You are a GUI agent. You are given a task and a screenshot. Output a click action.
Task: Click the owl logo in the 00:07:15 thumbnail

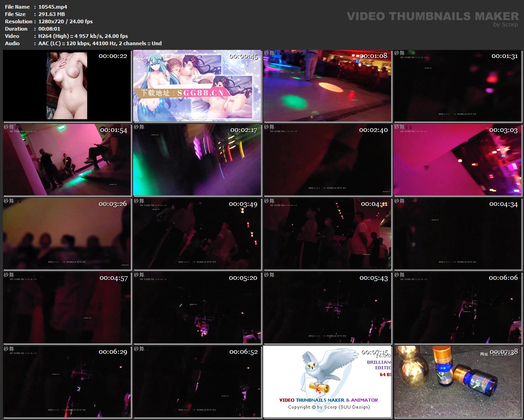coord(320,372)
